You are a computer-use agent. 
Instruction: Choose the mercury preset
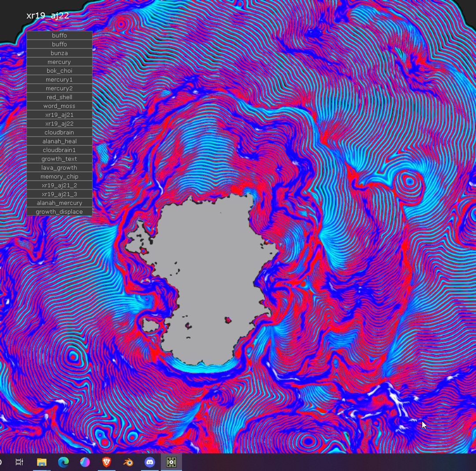click(x=59, y=62)
